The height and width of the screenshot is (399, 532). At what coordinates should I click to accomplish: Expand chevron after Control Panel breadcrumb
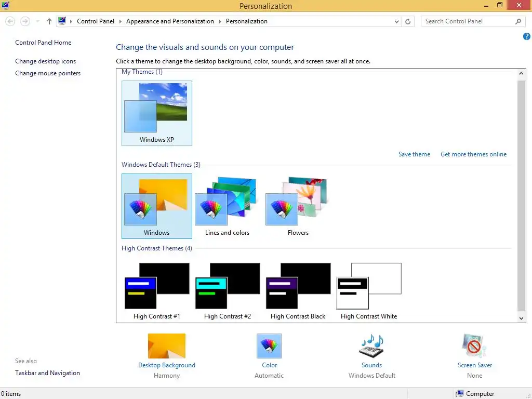point(120,21)
